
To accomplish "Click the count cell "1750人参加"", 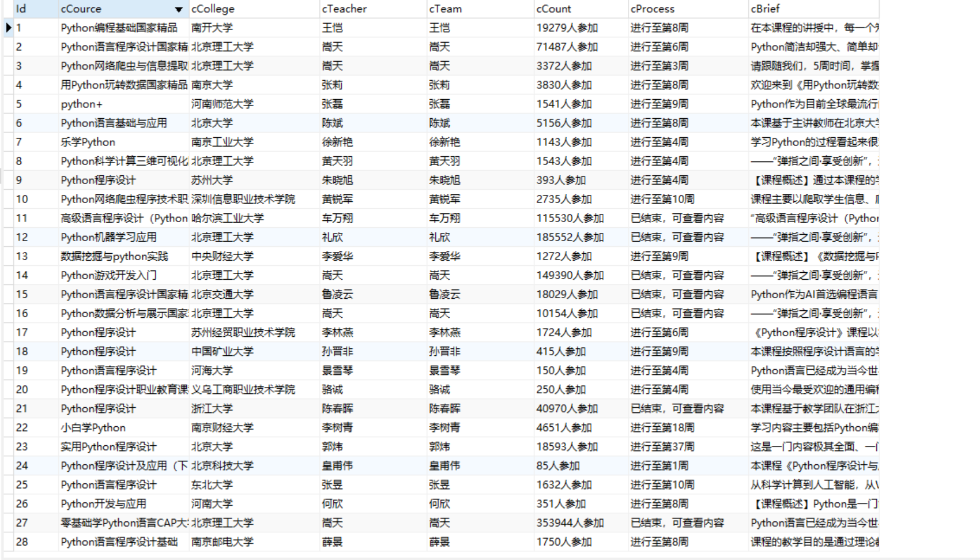I will (581, 542).
